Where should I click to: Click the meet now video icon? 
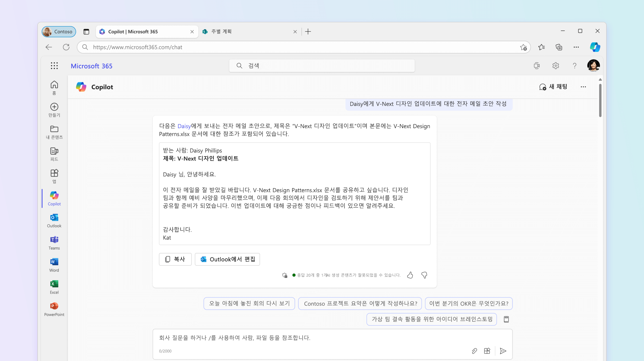click(537, 66)
